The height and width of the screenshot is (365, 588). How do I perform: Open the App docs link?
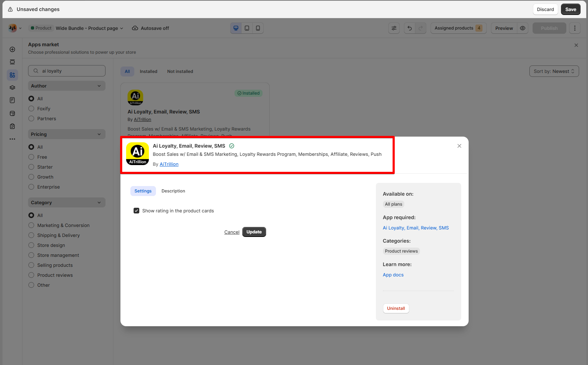coord(393,275)
